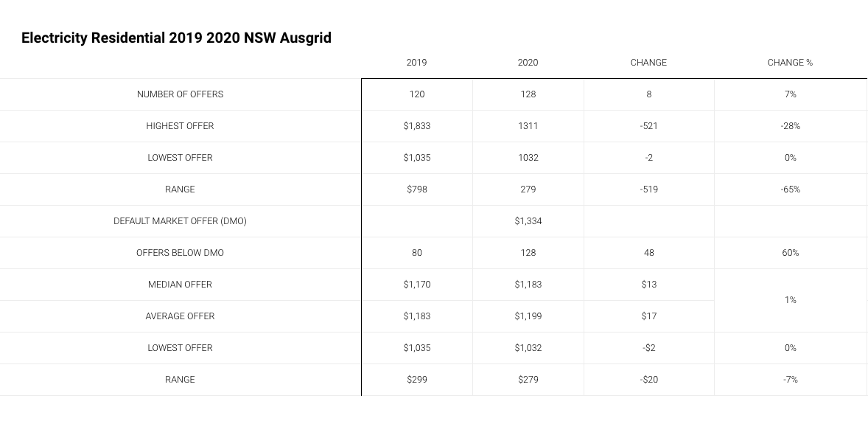The height and width of the screenshot is (435, 868).
Task: Click the -28% change cell
Action: 791,126
